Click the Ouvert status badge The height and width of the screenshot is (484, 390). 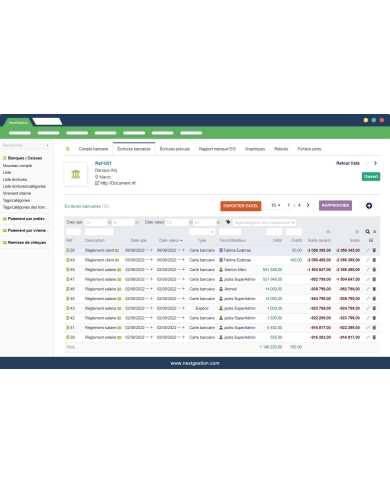(x=371, y=176)
